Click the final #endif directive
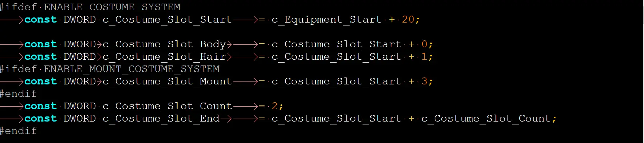Image resolution: width=644 pixels, height=143 pixels. 19,131
